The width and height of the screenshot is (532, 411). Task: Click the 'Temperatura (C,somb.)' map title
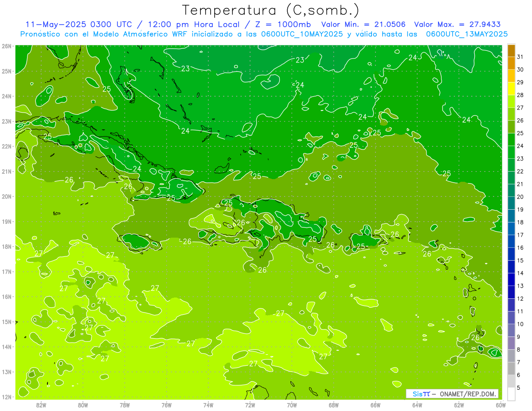271,10
